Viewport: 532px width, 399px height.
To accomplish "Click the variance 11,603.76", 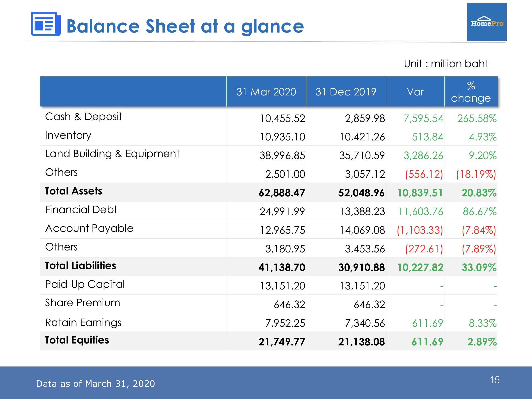I will 421,212.
